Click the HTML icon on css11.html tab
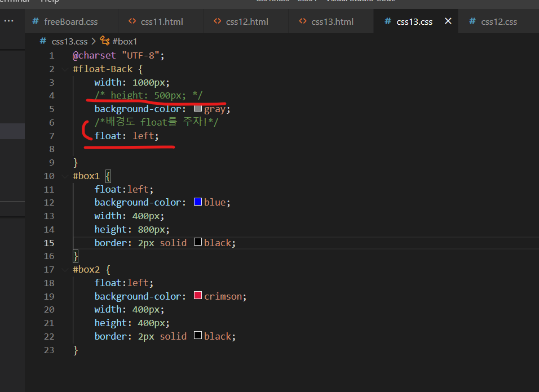The height and width of the screenshot is (392, 539). click(132, 21)
